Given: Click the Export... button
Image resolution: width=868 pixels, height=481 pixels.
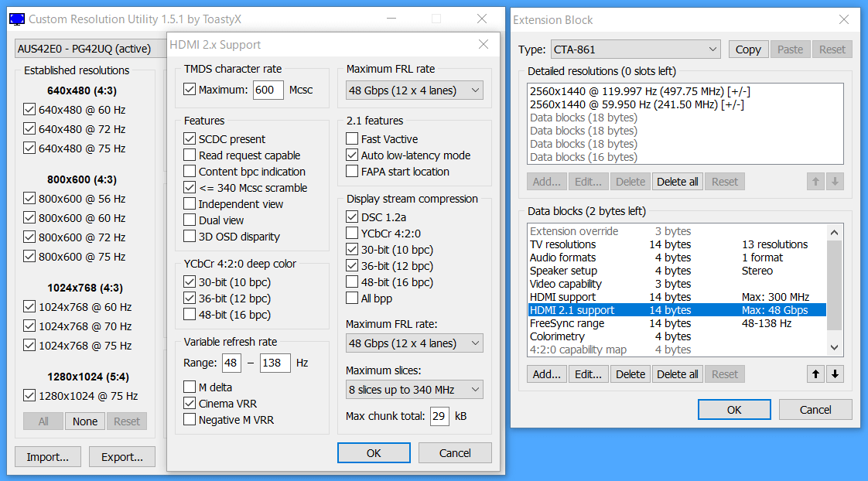Looking at the screenshot, I should pos(121,457).
